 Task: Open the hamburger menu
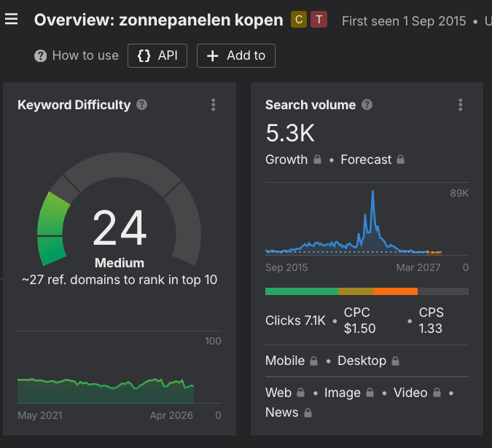11,19
